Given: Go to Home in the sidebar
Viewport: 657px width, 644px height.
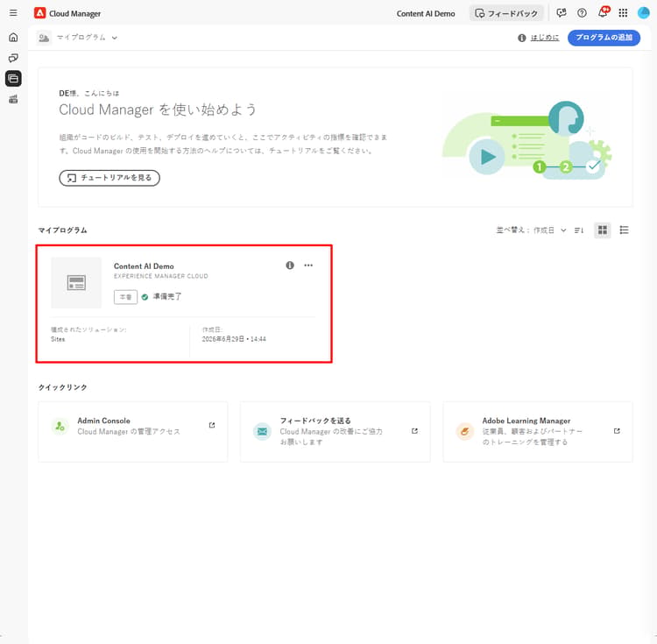Looking at the screenshot, I should click(x=13, y=38).
